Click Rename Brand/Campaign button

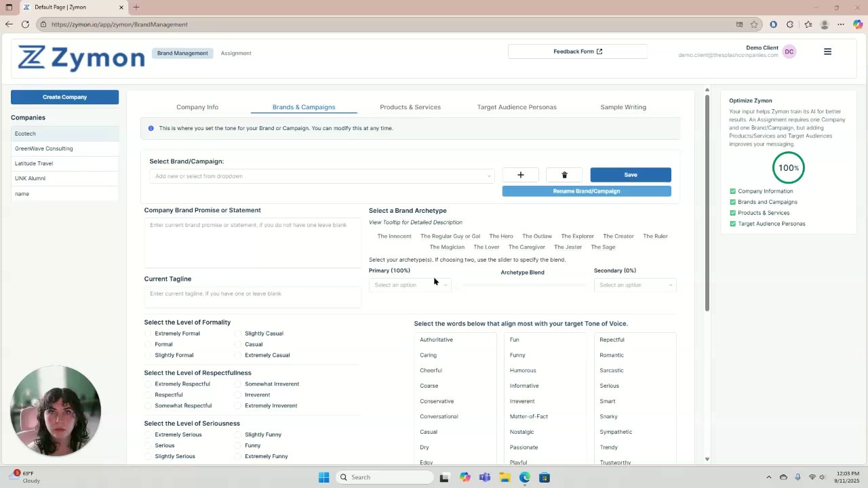(587, 191)
